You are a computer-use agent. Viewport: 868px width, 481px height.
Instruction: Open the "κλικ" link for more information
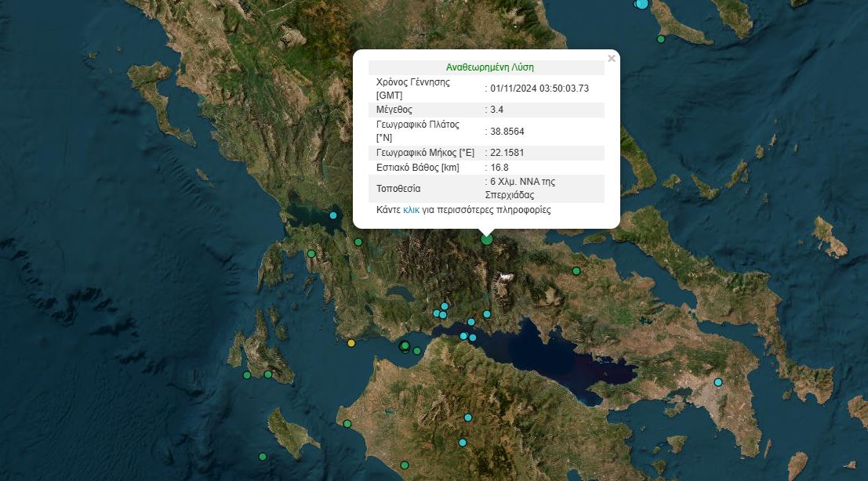click(x=411, y=210)
